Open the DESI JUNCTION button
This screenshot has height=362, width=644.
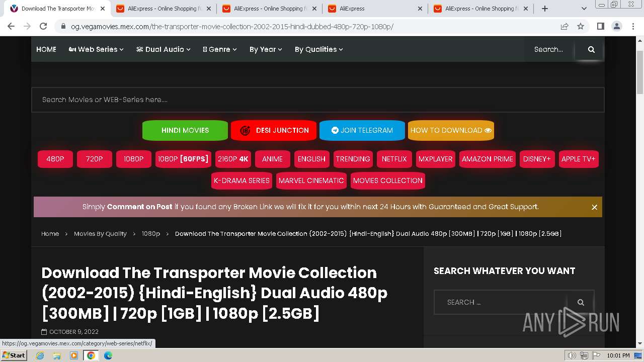point(274,130)
